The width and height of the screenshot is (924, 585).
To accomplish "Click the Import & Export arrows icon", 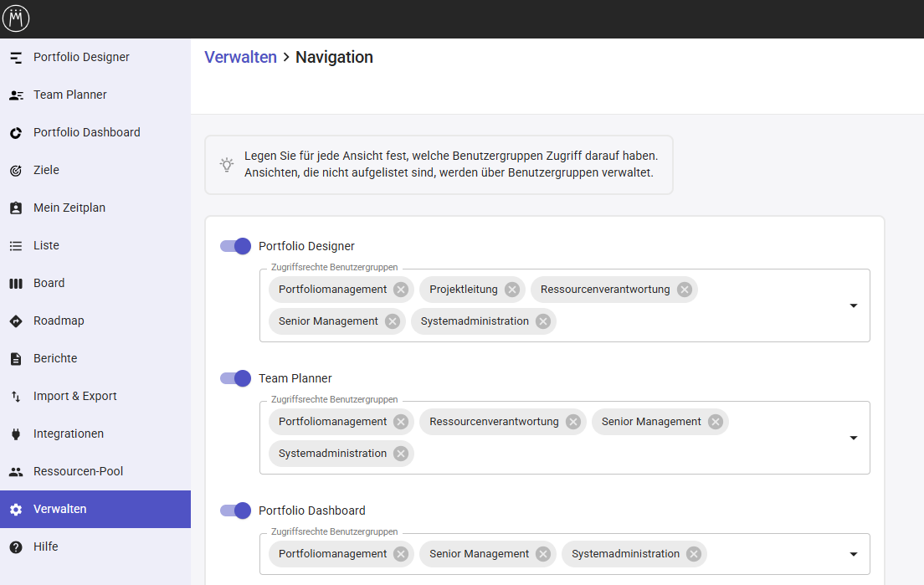I will [16, 397].
